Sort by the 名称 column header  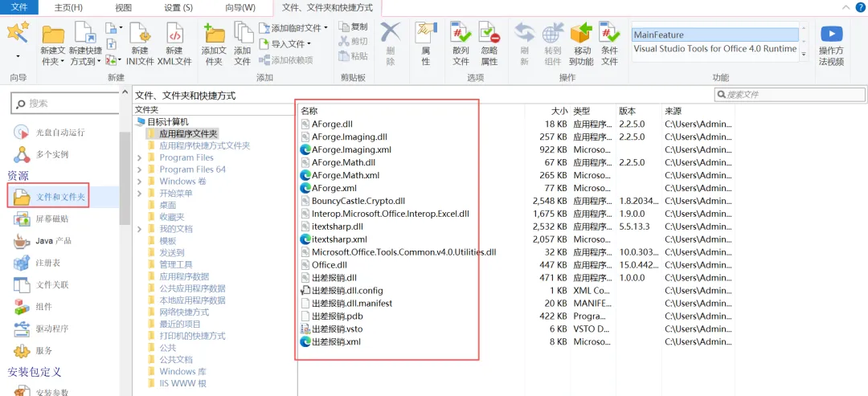tap(309, 111)
